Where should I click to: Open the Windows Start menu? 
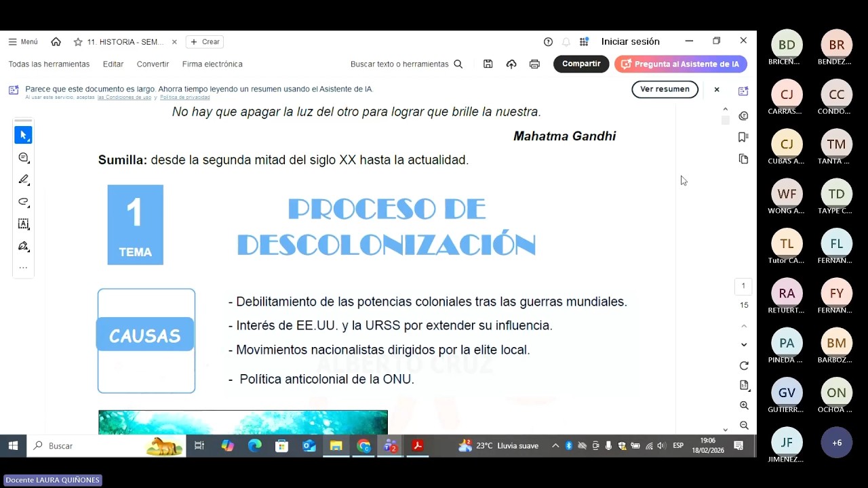(x=13, y=446)
